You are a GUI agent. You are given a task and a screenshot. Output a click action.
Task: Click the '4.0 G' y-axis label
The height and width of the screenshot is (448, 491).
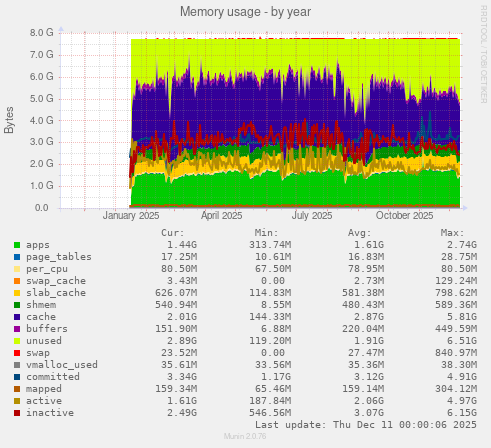(41, 120)
